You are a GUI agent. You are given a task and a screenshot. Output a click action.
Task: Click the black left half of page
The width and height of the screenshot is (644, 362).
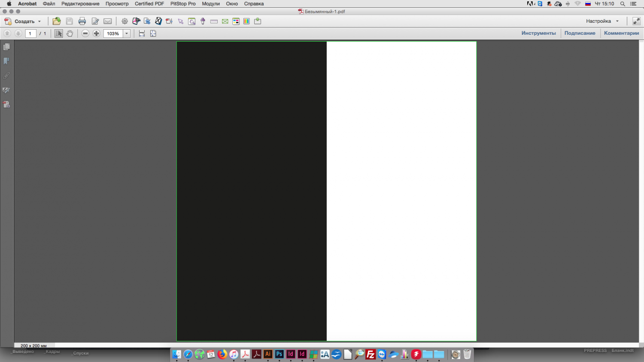click(252, 191)
